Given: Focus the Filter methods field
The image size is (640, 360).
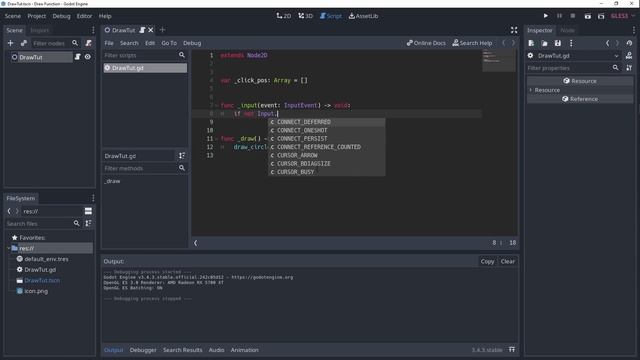Looking at the screenshot, I should tap(139, 168).
